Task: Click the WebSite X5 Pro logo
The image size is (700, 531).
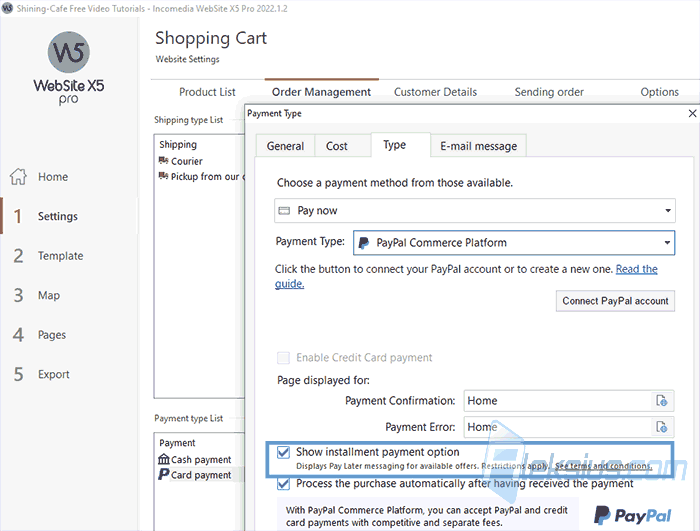Action: (x=69, y=68)
